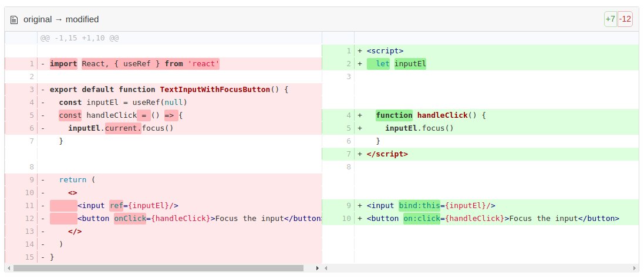Click the file document icon in header

click(15, 19)
